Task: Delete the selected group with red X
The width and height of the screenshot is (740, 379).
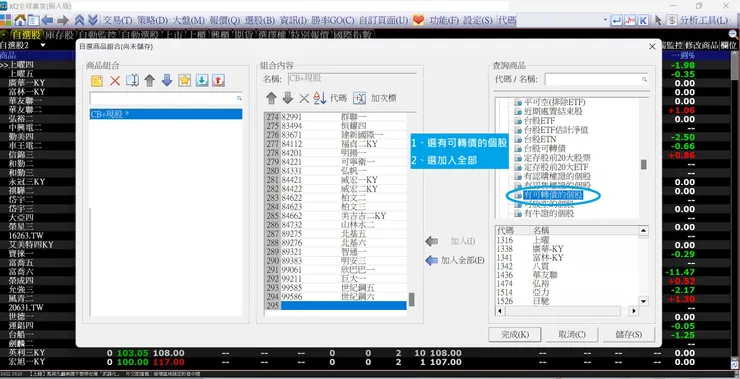Action: 115,81
